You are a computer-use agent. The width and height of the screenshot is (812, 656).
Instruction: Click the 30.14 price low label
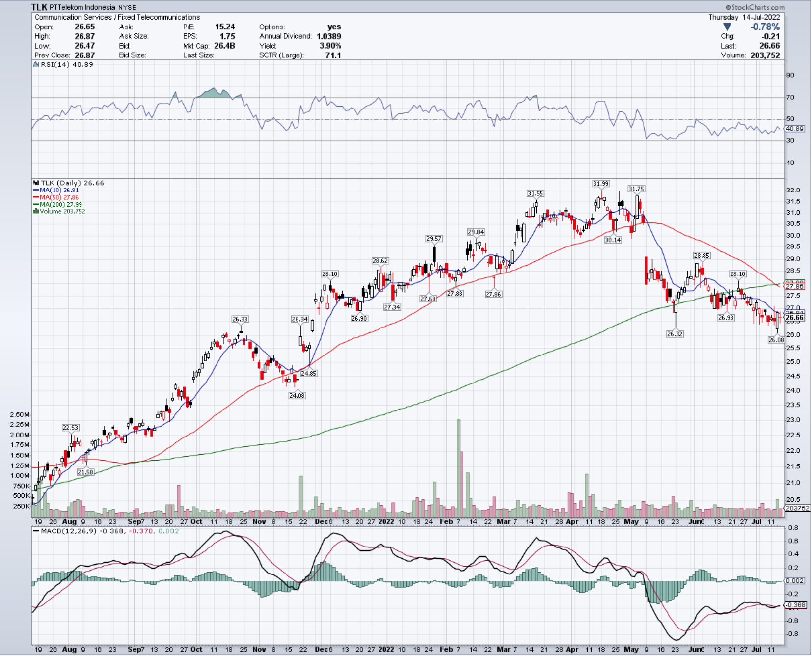612,240
